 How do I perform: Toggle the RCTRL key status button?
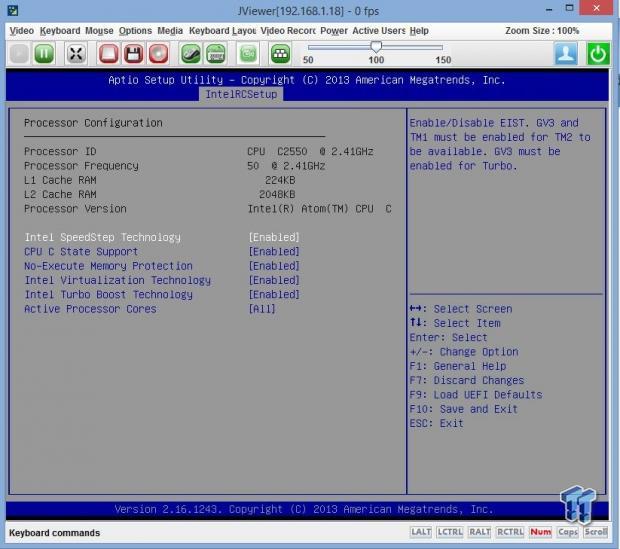pos(510,532)
